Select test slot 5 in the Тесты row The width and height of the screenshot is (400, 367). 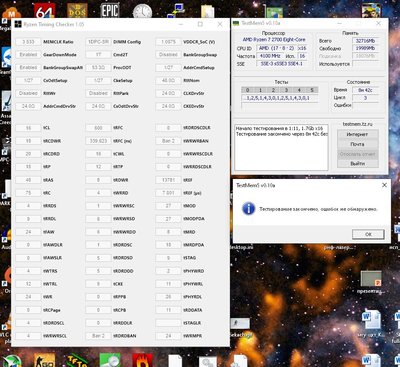click(312, 90)
